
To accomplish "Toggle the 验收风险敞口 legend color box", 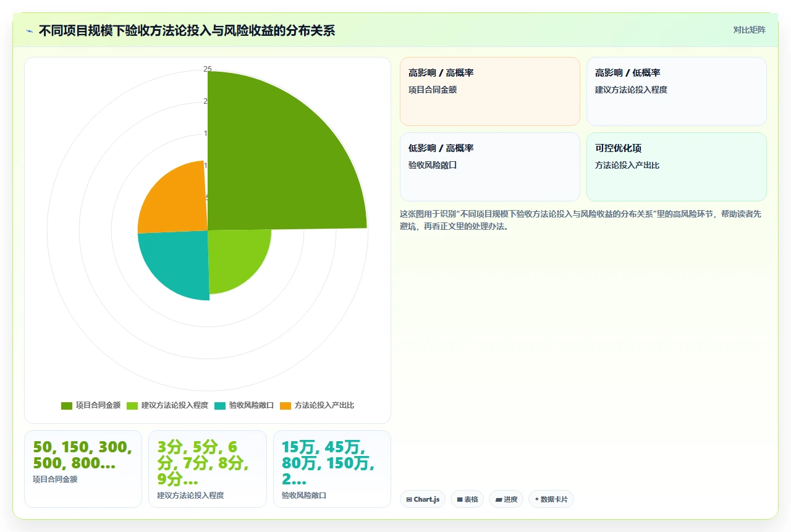I will click(220, 406).
